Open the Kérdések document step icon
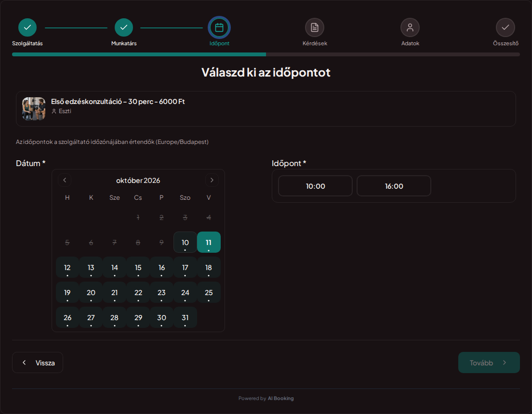This screenshot has width=532, height=414. point(315,27)
